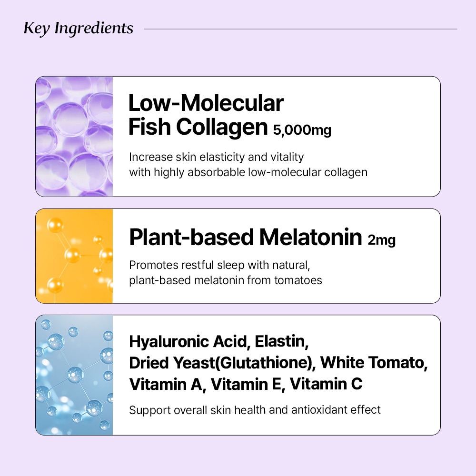Open the Plant-based Melatonin title

[246, 238]
